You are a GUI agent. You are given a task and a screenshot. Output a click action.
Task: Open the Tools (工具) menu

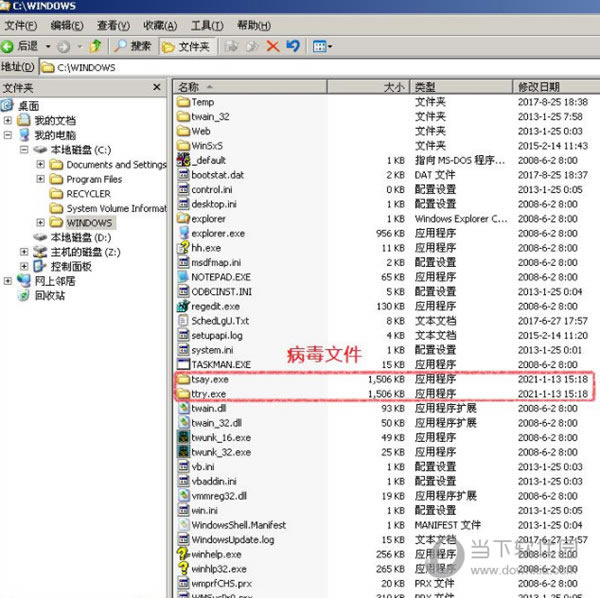click(207, 26)
